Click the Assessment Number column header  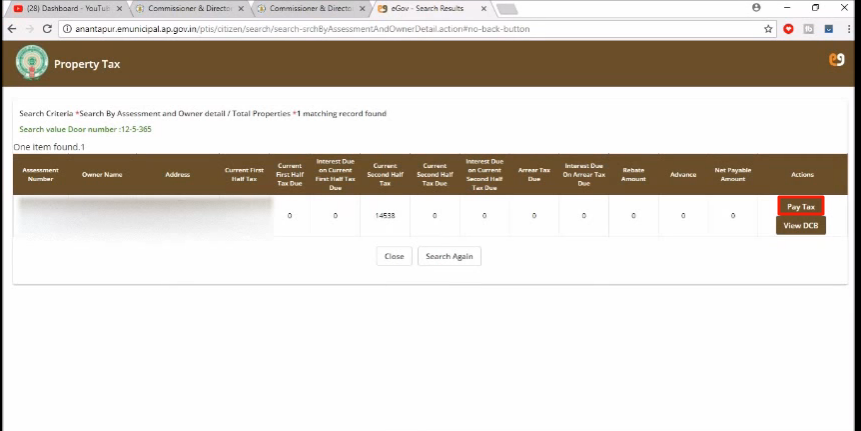pyautogui.click(x=41, y=175)
